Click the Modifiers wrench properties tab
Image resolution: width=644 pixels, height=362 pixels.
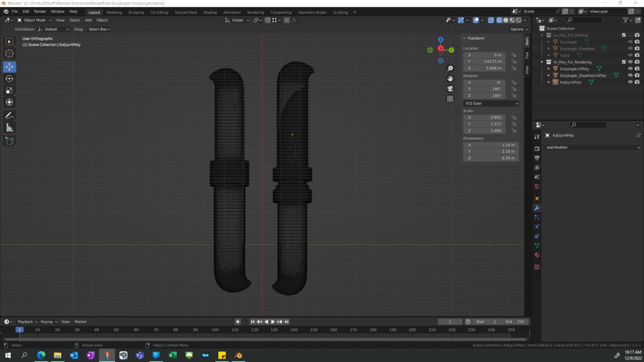coord(537,208)
